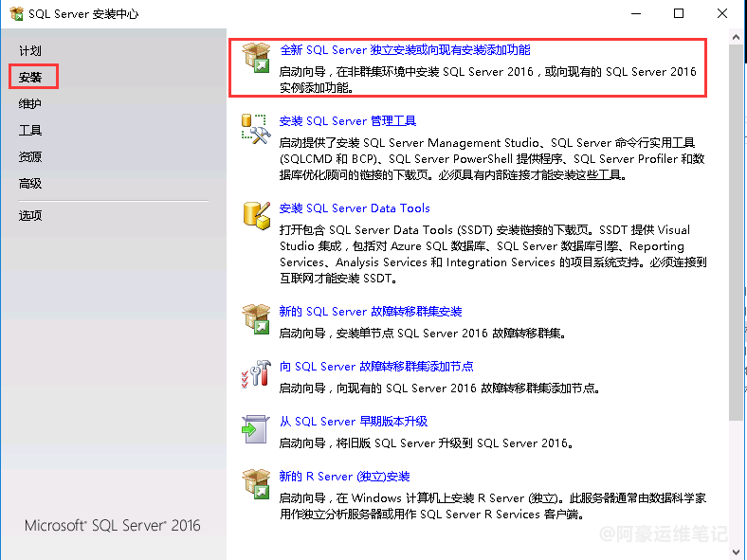Click the scrollbar up arrow
Viewport: 747px width, 560px height.
736,37
